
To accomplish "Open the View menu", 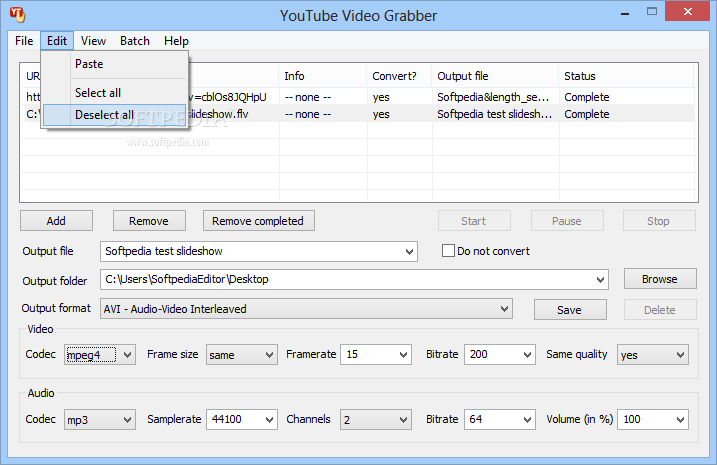I will pos(93,41).
